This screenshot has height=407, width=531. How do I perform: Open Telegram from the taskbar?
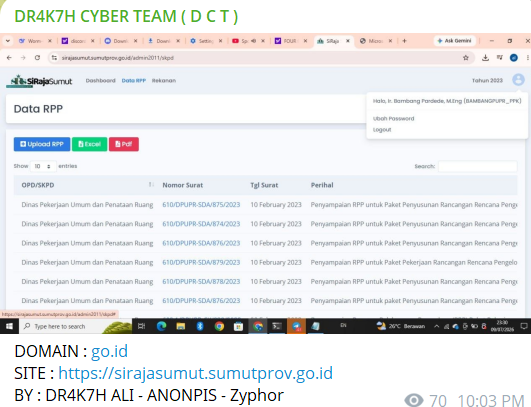(x=296, y=326)
